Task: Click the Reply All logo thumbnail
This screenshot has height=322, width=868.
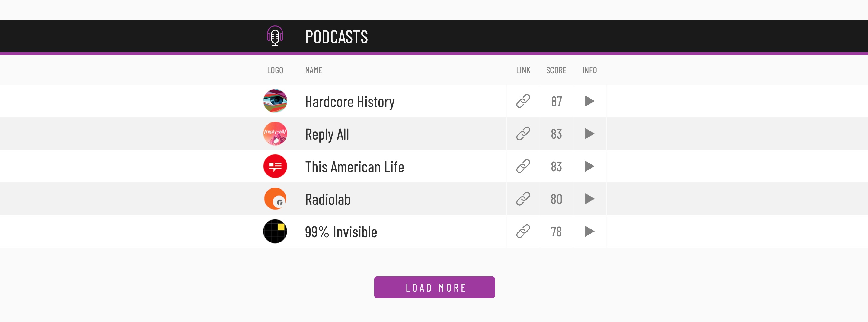Action: pyautogui.click(x=275, y=134)
